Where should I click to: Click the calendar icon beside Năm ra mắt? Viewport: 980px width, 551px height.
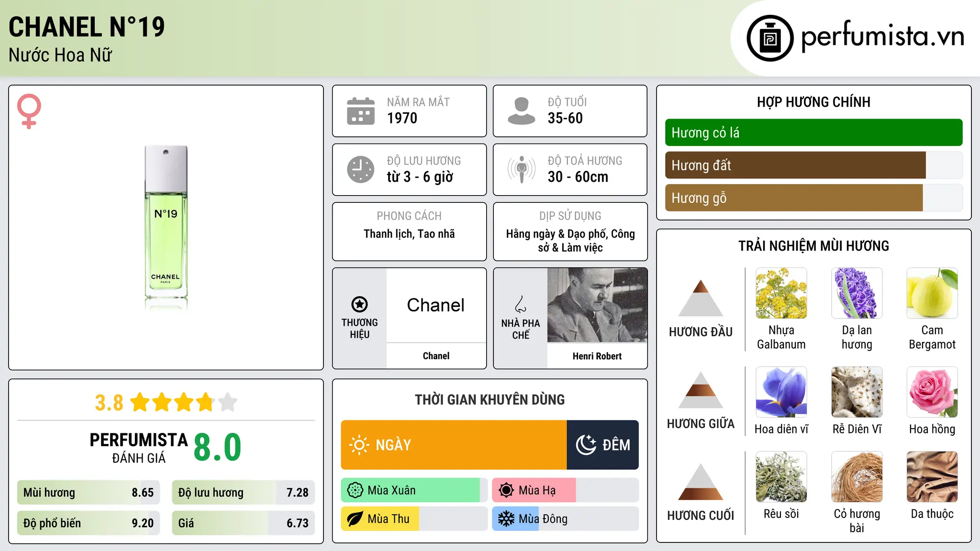pyautogui.click(x=361, y=111)
